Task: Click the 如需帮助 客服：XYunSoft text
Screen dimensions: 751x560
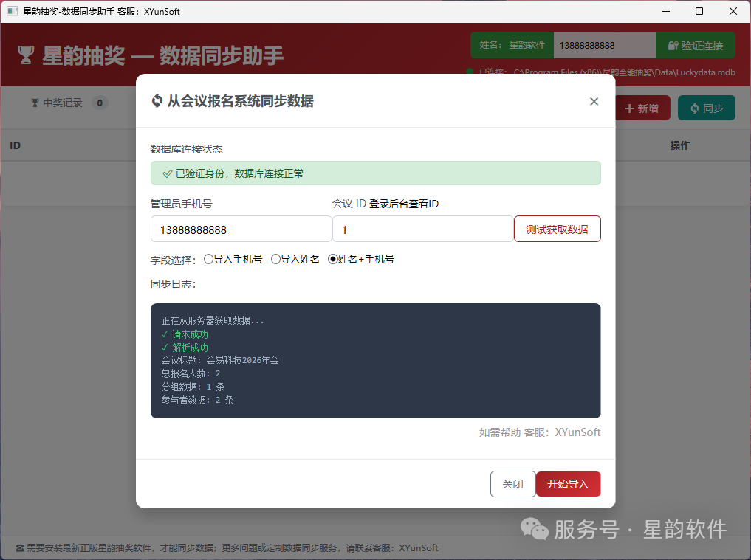Action: [540, 432]
